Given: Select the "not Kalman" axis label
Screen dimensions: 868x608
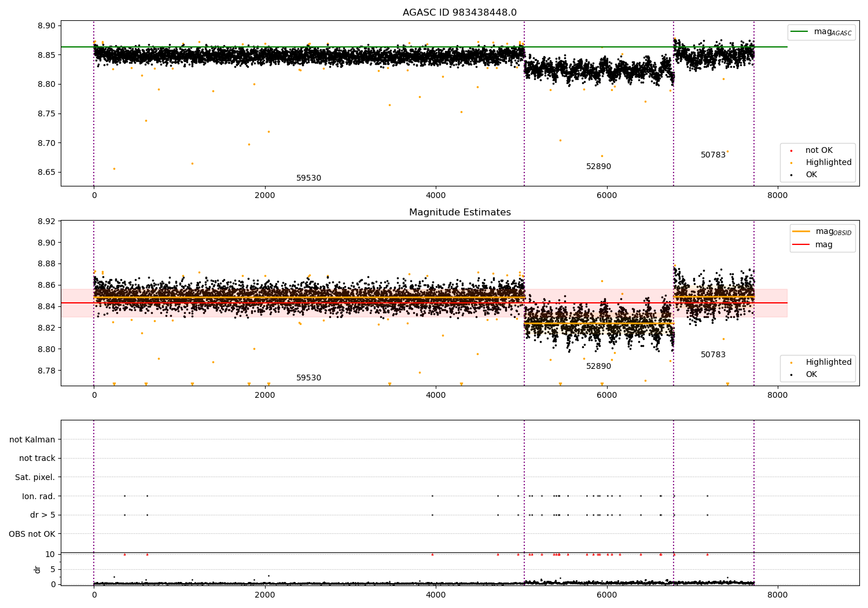Looking at the screenshot, I should click(32, 439).
